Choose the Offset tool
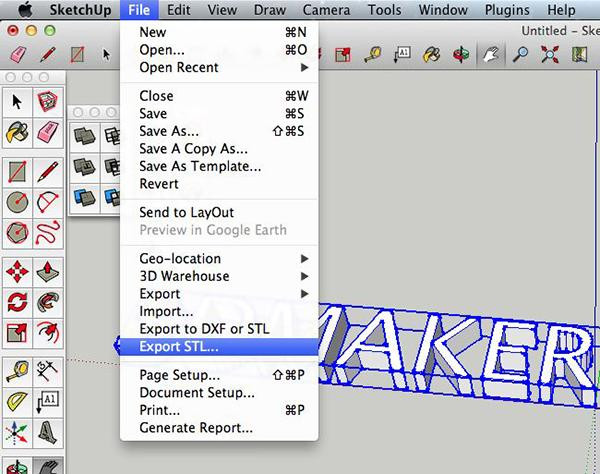 coord(48,332)
